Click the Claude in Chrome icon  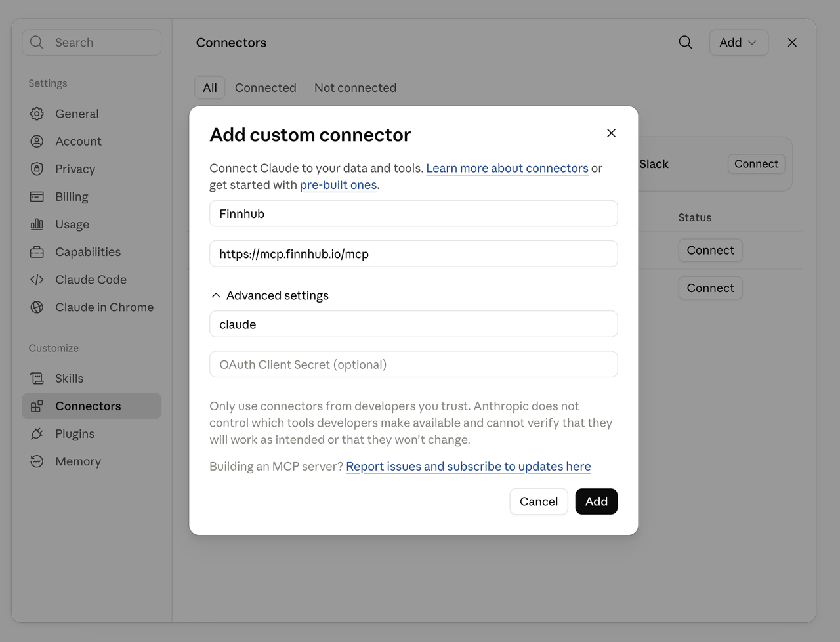(x=37, y=307)
